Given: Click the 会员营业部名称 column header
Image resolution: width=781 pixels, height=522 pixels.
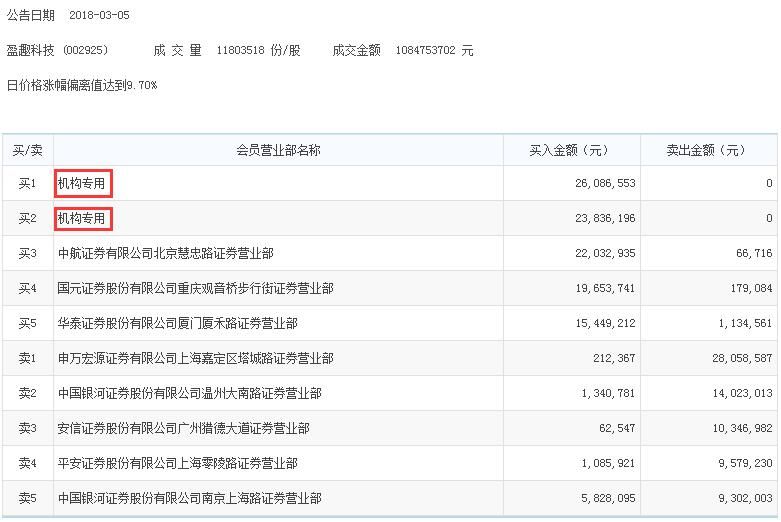Looking at the screenshot, I should 278,150.
